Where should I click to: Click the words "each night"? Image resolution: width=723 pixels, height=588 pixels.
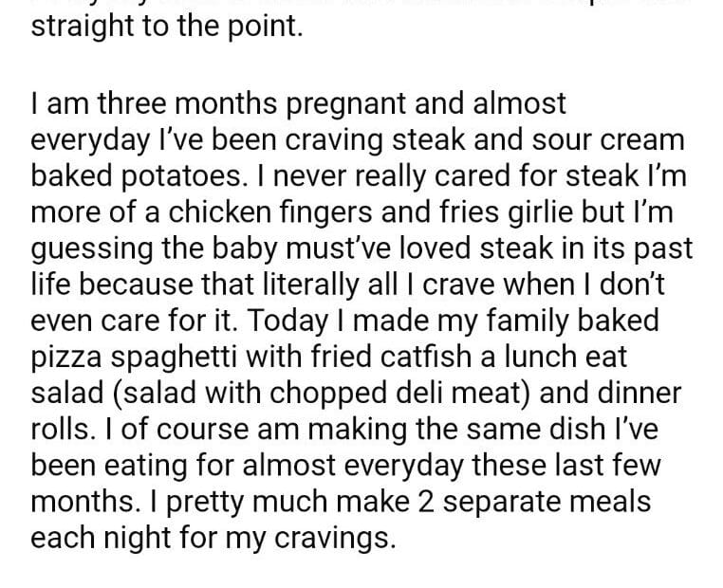pyautogui.click(x=106, y=537)
